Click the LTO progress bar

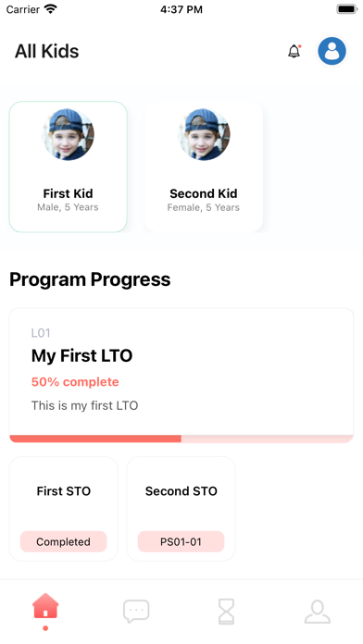[181, 440]
